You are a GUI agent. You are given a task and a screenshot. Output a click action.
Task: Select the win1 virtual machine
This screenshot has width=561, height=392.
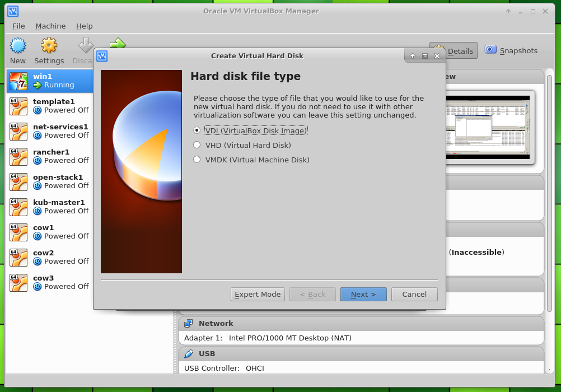pyautogui.click(x=50, y=81)
